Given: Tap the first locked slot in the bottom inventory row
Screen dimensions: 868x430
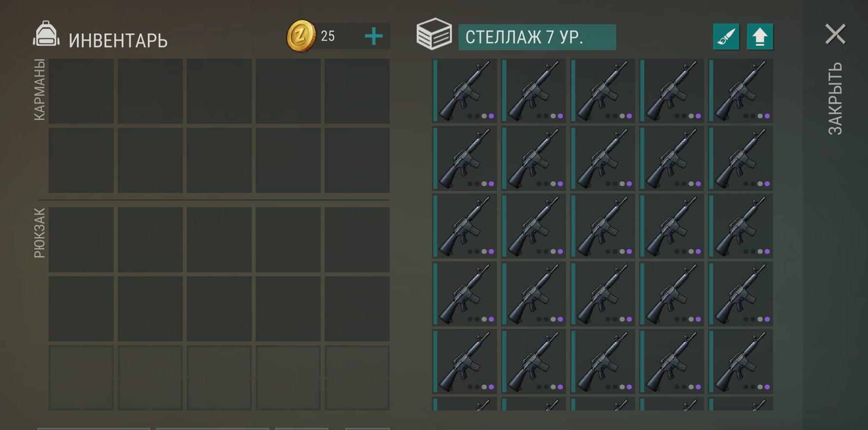Looking at the screenshot, I should (81, 378).
